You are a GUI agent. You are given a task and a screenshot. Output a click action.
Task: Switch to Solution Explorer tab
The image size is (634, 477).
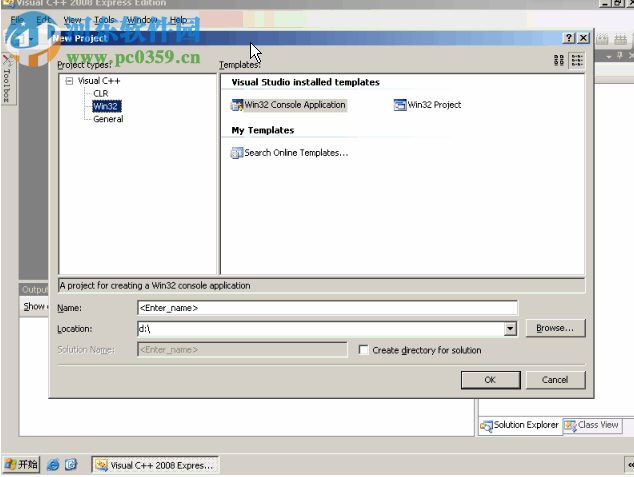[x=520, y=425]
